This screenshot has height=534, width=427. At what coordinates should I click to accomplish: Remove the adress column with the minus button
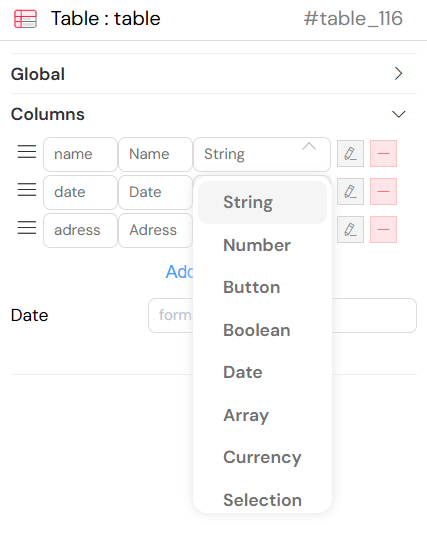[383, 230]
